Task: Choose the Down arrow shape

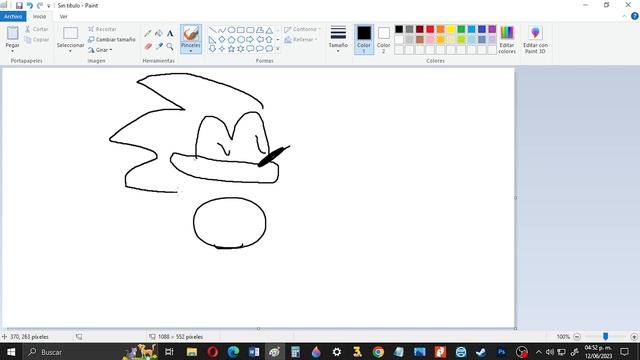Action: coord(212,49)
